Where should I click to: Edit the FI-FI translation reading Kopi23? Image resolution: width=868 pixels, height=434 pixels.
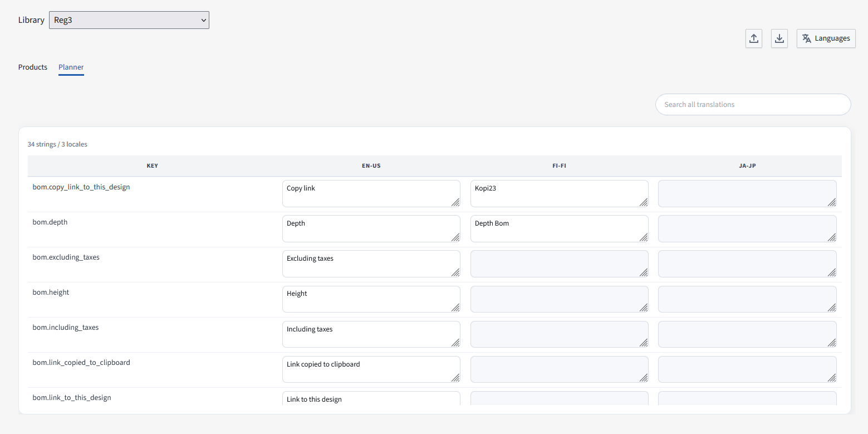pos(559,193)
